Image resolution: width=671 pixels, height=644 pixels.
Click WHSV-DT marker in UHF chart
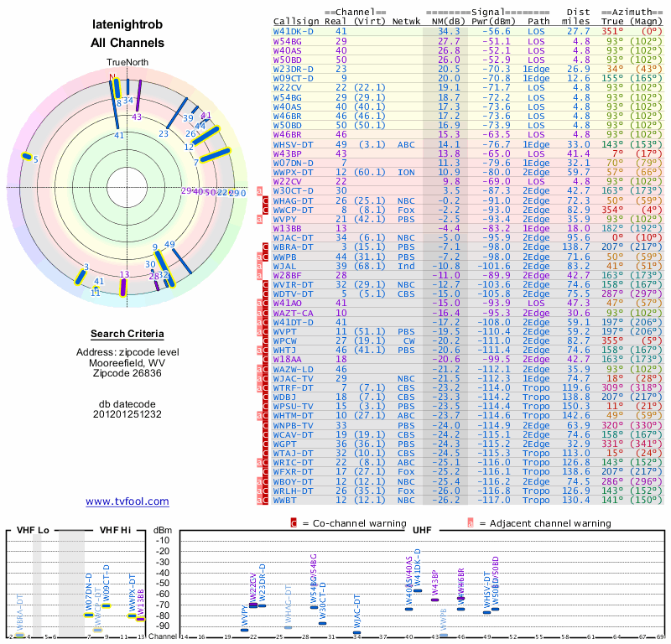(x=487, y=612)
